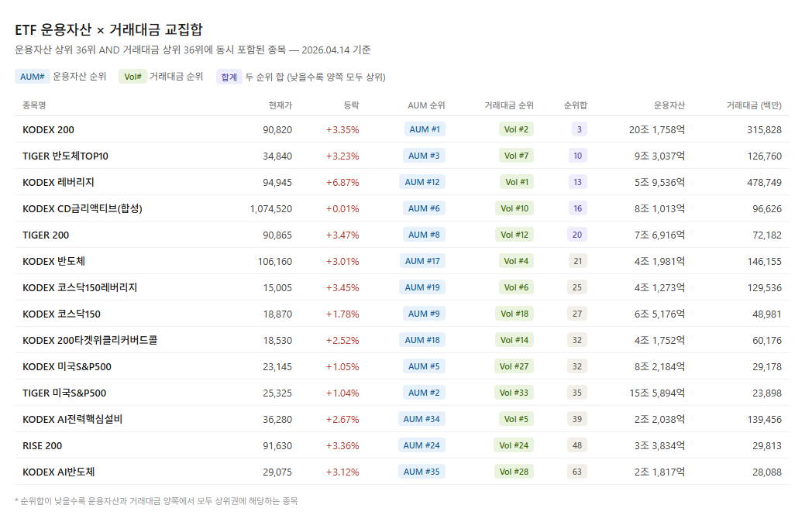Click the AUM# legend badge
Viewport: 812px width, 522px height.
tap(32, 77)
